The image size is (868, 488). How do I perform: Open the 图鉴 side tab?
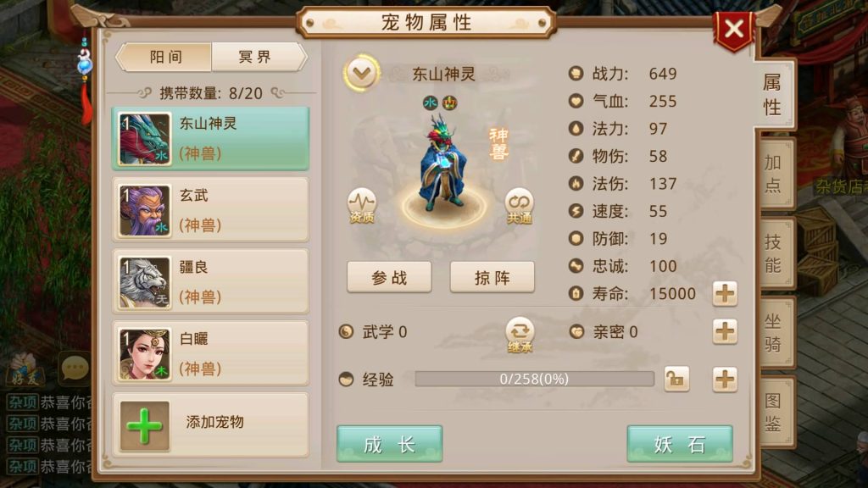[774, 413]
